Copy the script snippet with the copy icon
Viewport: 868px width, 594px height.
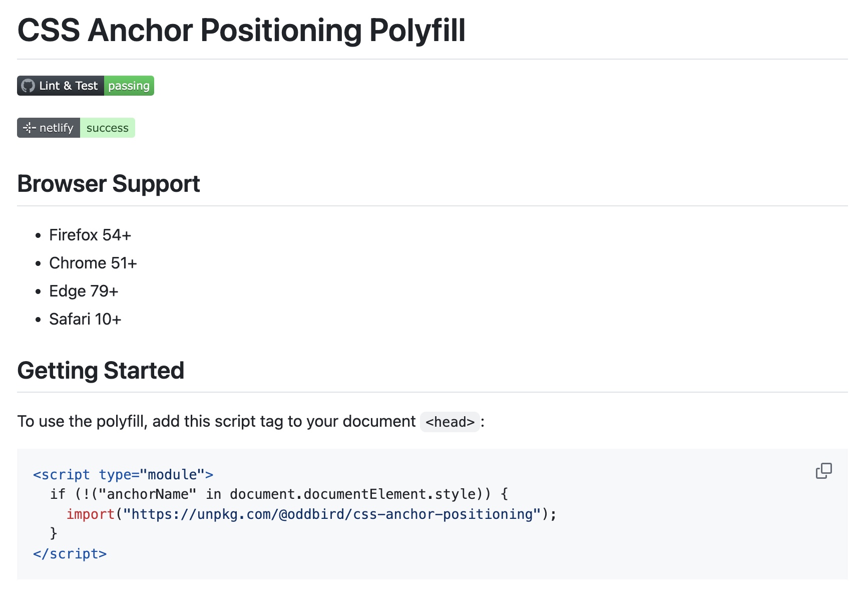click(823, 471)
